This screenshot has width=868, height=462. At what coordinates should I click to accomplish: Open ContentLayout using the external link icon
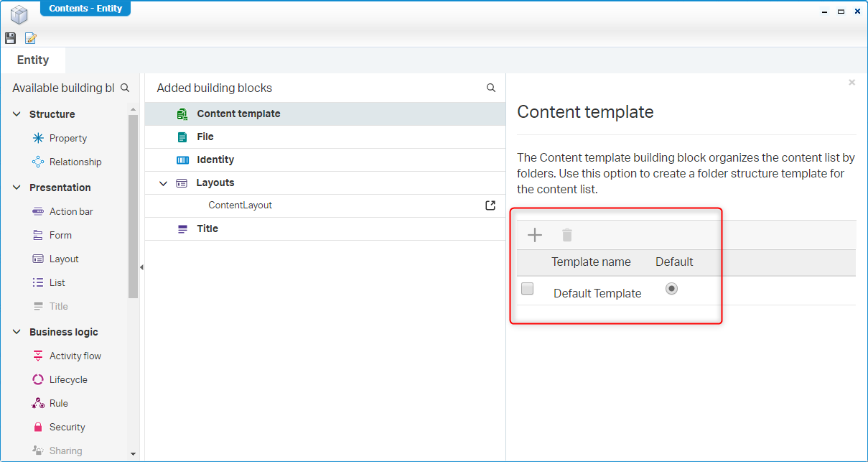[x=490, y=205]
